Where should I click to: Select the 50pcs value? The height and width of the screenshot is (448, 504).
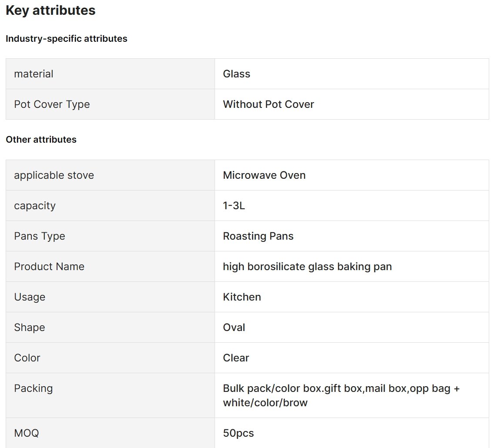click(239, 433)
